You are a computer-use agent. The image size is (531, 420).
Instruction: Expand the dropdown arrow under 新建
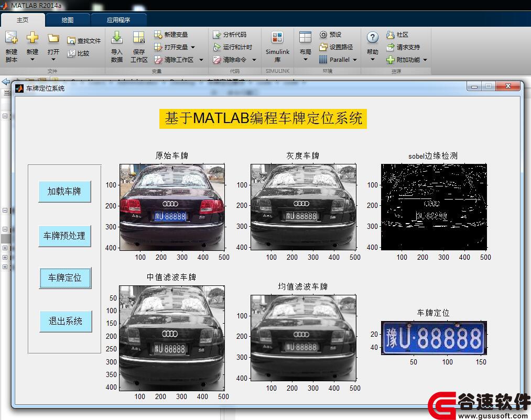point(32,60)
